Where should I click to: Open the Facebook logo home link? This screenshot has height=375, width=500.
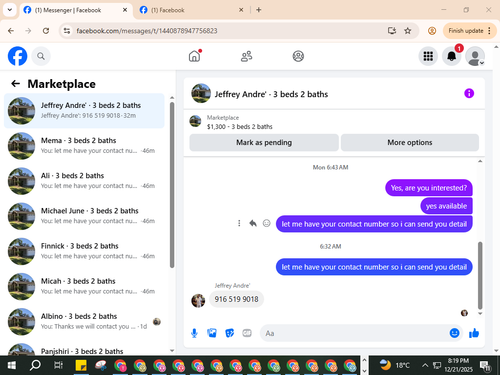click(17, 56)
